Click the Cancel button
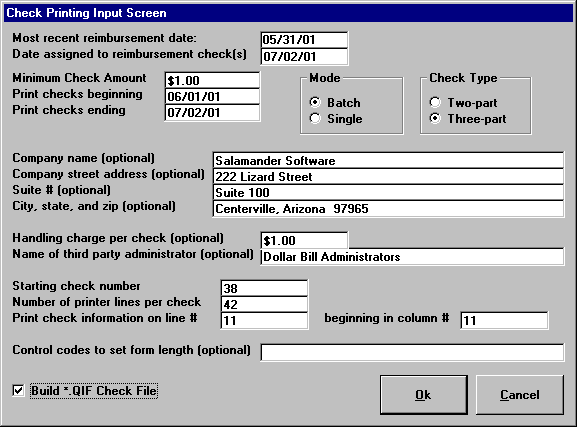The width and height of the screenshot is (577, 427). [x=520, y=395]
